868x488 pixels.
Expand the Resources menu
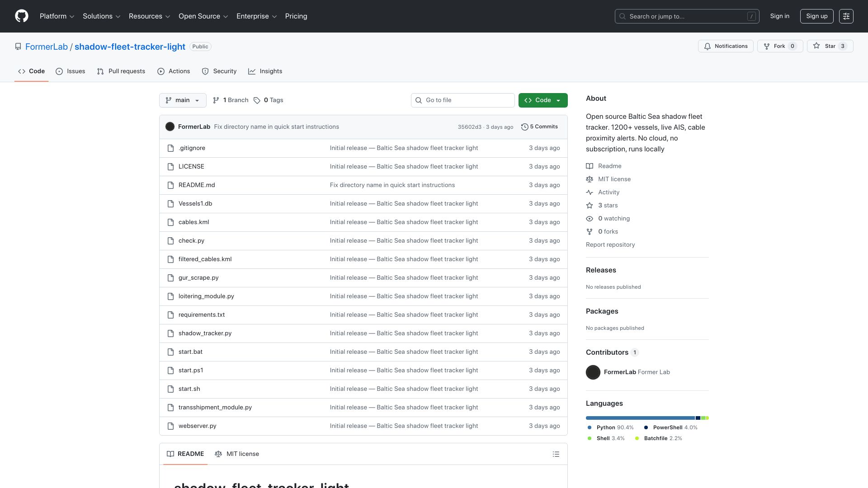point(150,16)
